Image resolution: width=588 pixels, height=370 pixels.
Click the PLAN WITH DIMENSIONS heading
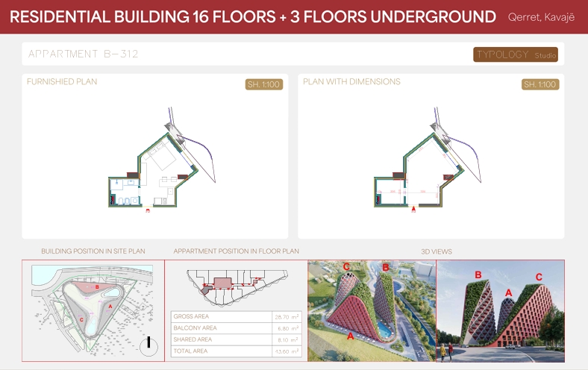point(351,82)
